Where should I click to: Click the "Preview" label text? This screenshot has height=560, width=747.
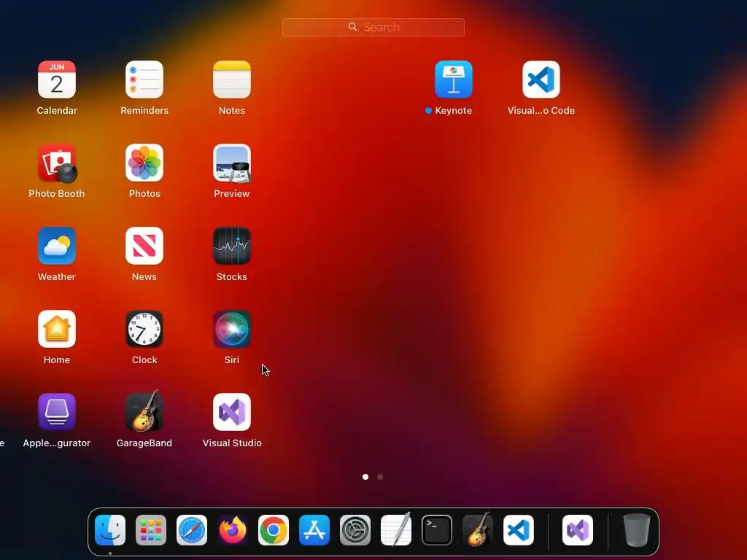pos(232,194)
